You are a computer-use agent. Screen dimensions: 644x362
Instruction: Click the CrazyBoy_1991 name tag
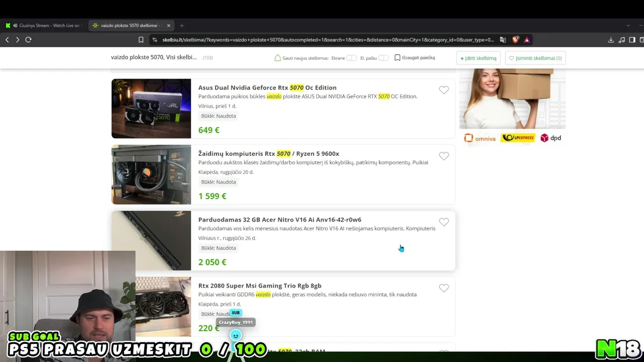pyautogui.click(x=235, y=322)
